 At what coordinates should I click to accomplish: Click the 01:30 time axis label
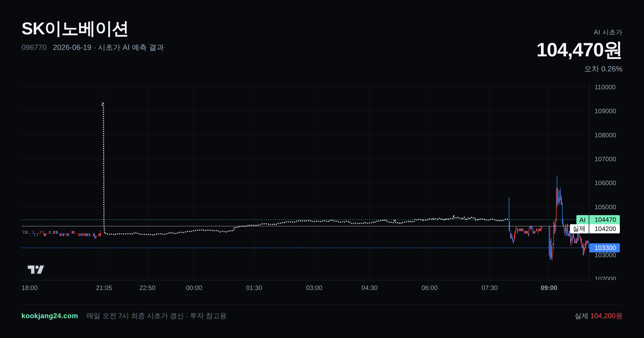click(x=254, y=288)
